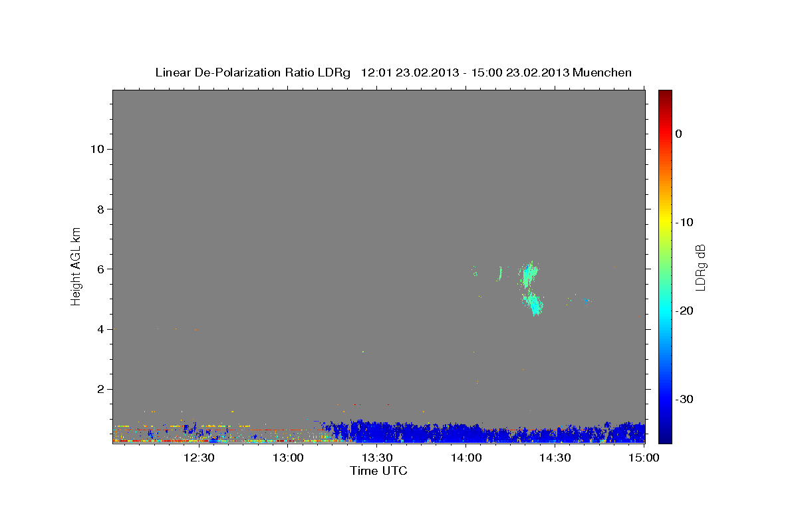Click the cyan cloud echo near 5 km
This screenshot has width=798, height=532.
click(x=533, y=304)
